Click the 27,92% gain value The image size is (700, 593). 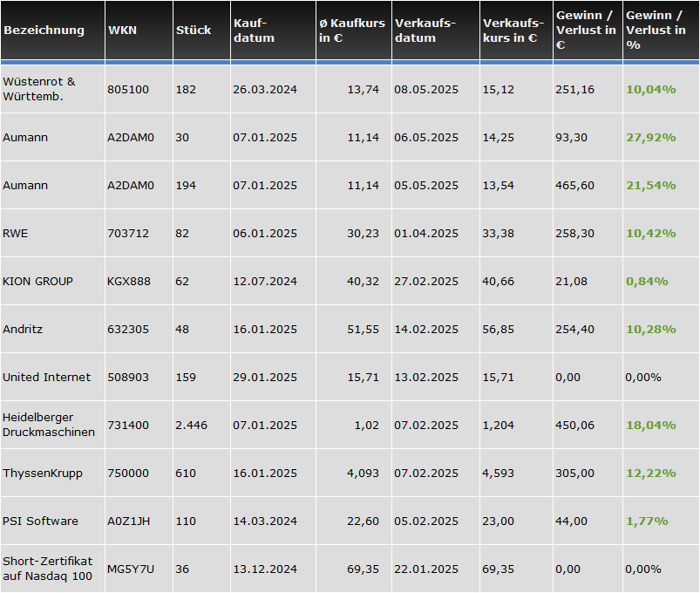point(647,138)
